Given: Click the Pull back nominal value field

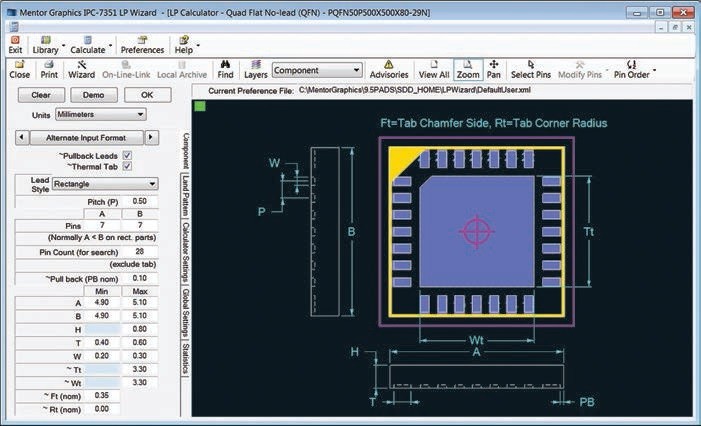Looking at the screenshot, I should 139,278.
